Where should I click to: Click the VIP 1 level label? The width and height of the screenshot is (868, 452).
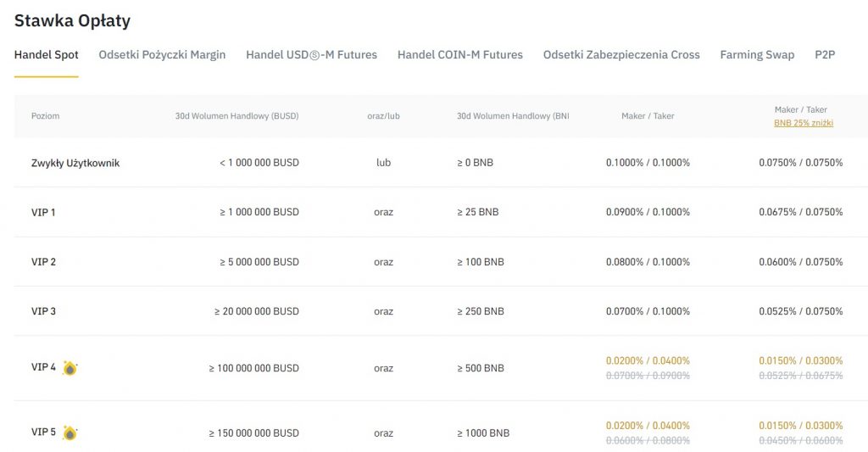[x=43, y=212]
